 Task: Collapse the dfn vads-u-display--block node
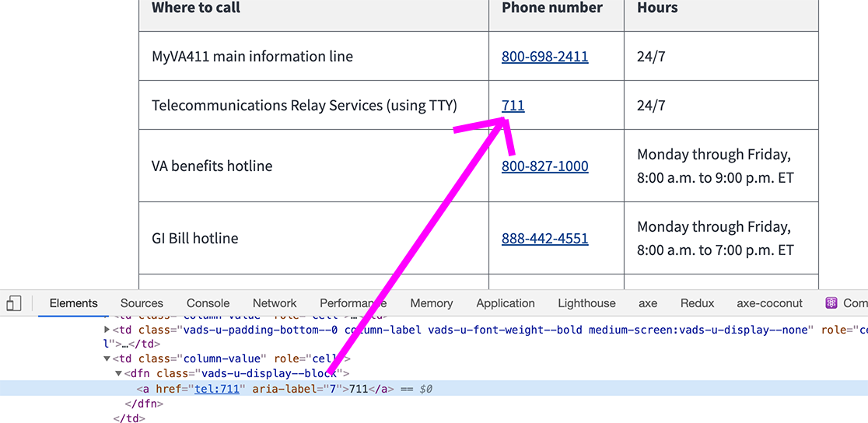pyautogui.click(x=118, y=374)
